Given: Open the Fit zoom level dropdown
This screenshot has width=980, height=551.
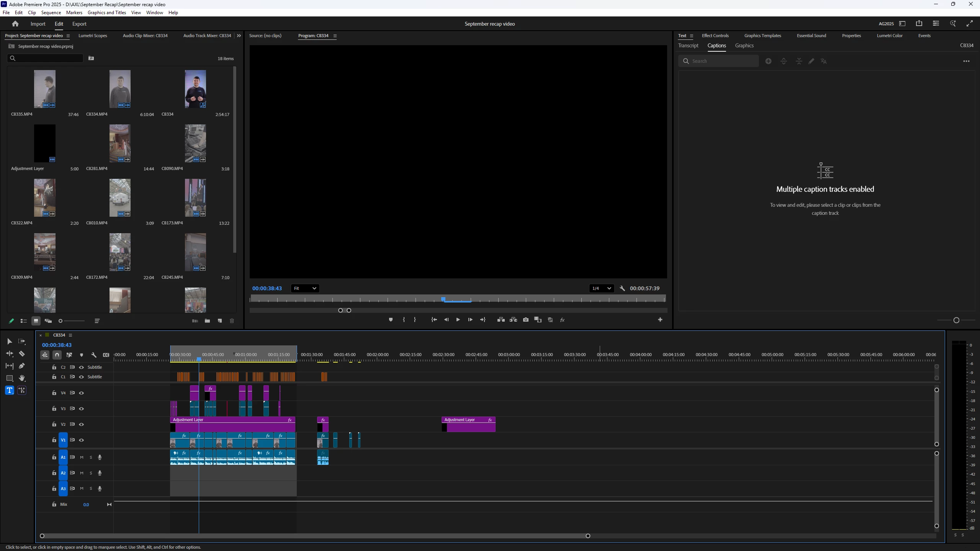Looking at the screenshot, I should tap(305, 288).
